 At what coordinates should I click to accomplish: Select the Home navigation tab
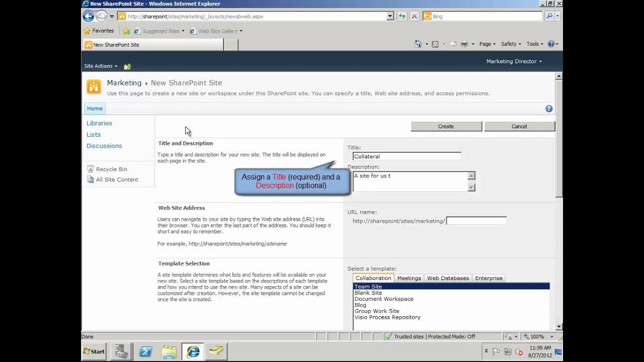click(x=95, y=109)
